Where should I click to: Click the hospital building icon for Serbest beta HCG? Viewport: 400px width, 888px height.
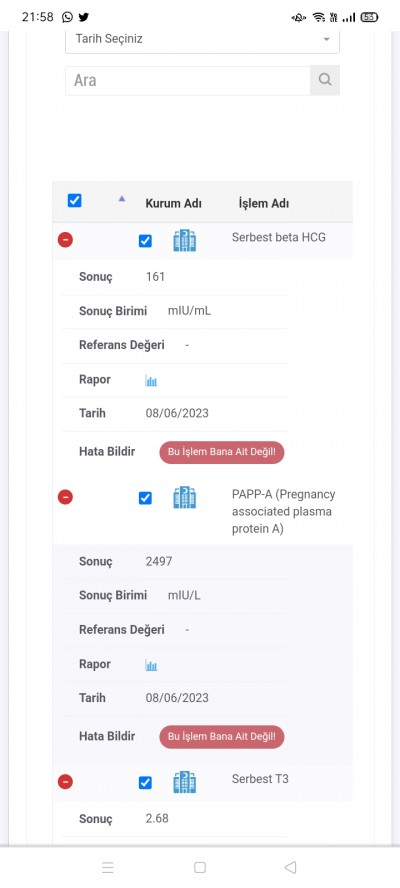point(184,241)
